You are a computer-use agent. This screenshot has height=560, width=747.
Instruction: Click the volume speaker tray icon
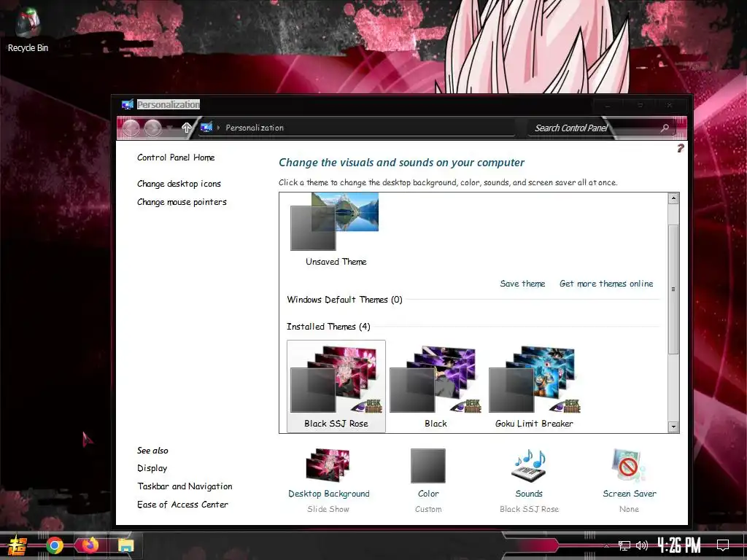click(642, 545)
